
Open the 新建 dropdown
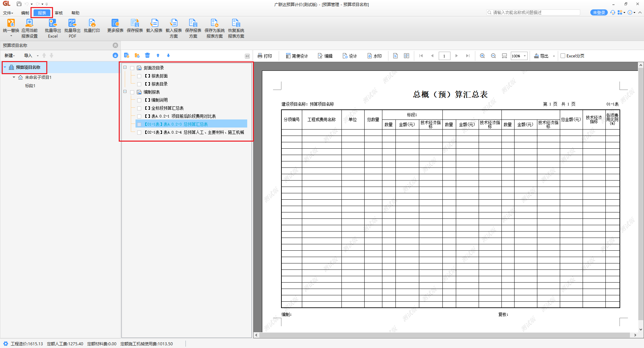click(x=9, y=55)
